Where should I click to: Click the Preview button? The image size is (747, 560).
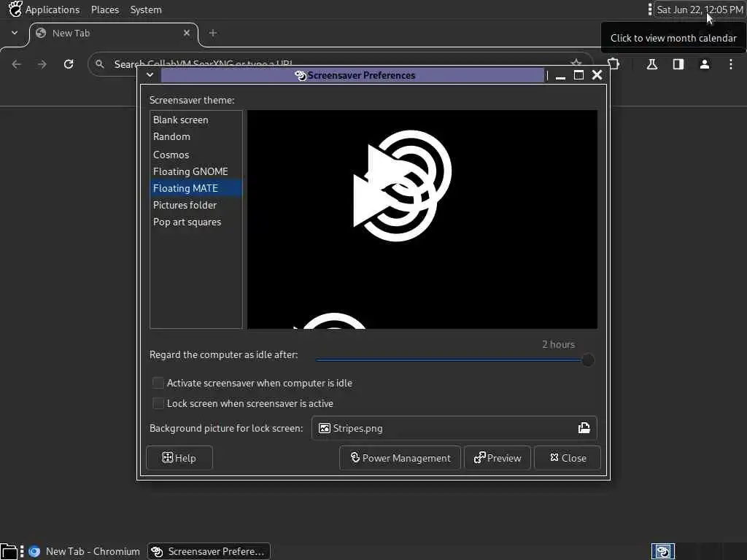point(498,458)
